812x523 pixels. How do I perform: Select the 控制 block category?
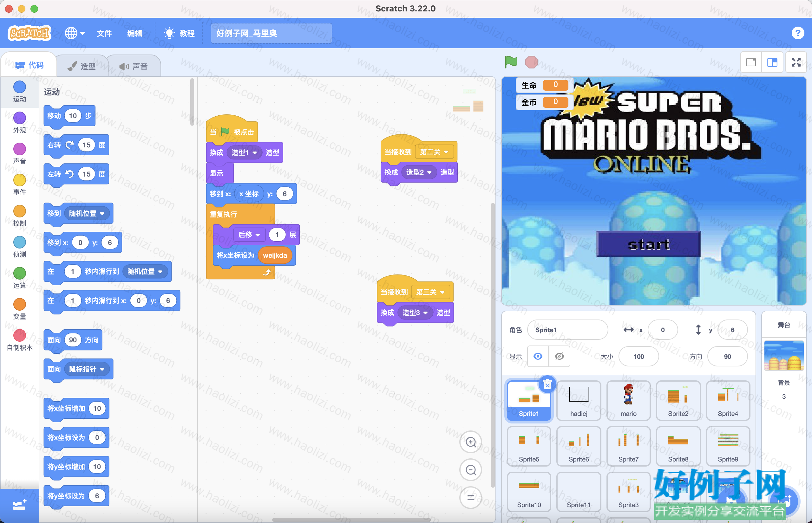tap(20, 216)
